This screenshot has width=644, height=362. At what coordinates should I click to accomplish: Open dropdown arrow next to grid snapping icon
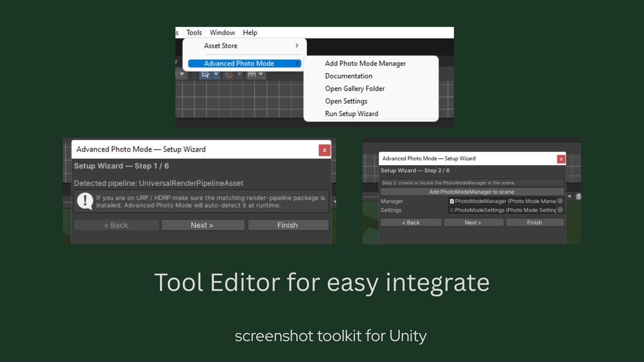[x=216, y=75]
